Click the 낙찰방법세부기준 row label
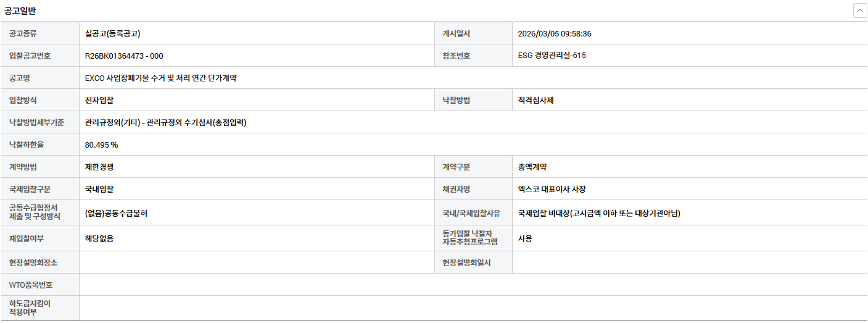The height and width of the screenshot is (323, 868). pos(36,122)
